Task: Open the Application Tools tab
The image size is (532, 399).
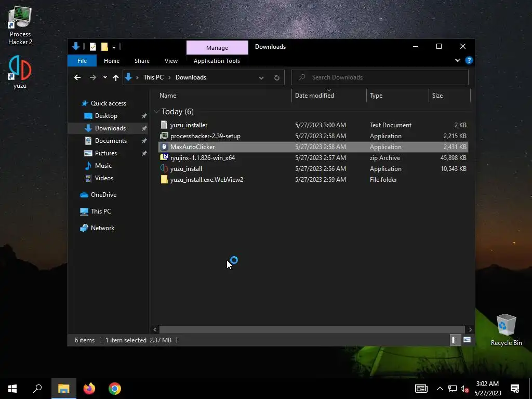Action: 217,61
